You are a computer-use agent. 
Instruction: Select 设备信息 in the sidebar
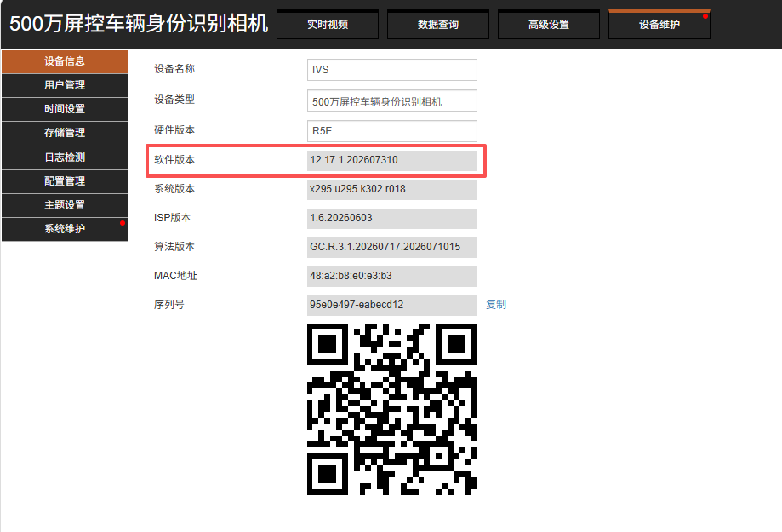pyautogui.click(x=65, y=61)
